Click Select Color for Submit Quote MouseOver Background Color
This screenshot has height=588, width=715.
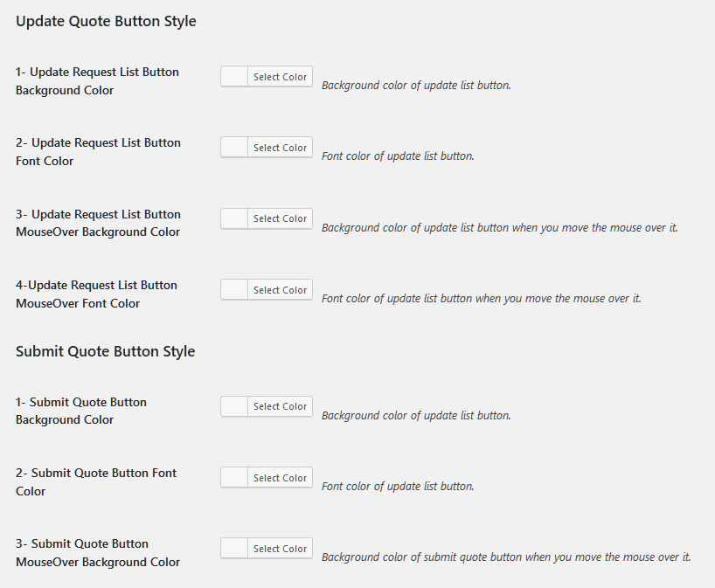(x=280, y=549)
